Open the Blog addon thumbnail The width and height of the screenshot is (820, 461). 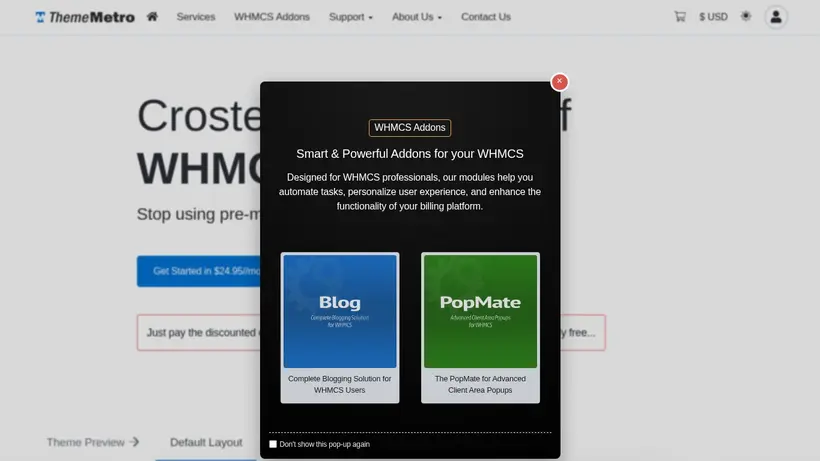click(340, 311)
